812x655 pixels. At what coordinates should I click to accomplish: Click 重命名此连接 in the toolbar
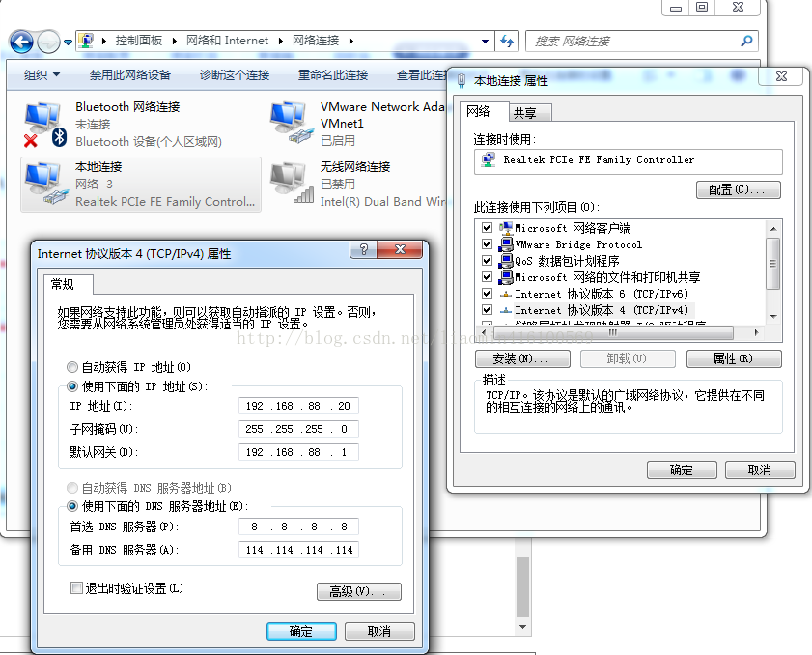click(x=333, y=75)
